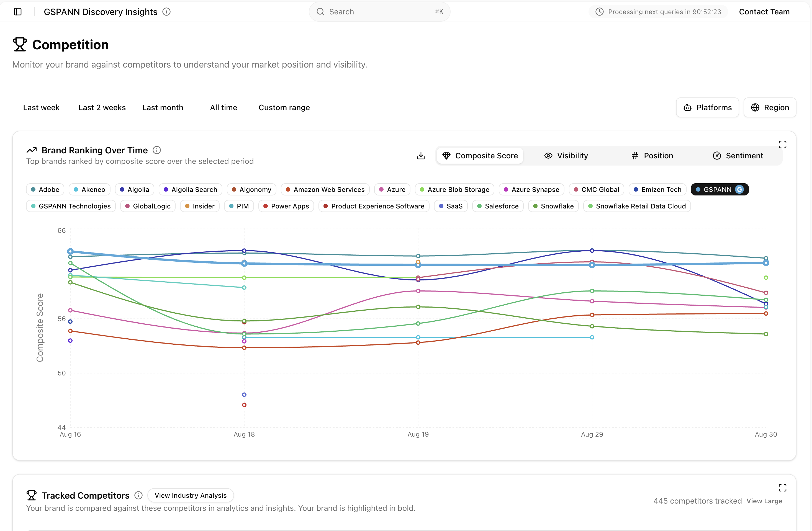The height and width of the screenshot is (531, 812).
Task: Open the Region filter dropdown
Action: (x=770, y=107)
